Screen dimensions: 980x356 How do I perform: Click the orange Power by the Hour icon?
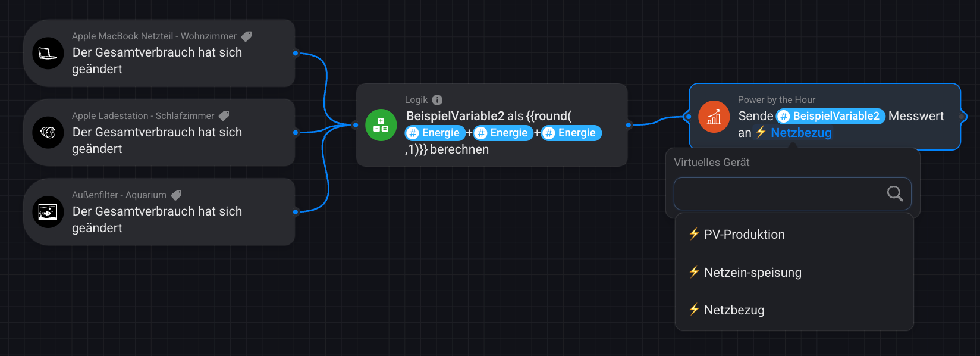tap(714, 117)
